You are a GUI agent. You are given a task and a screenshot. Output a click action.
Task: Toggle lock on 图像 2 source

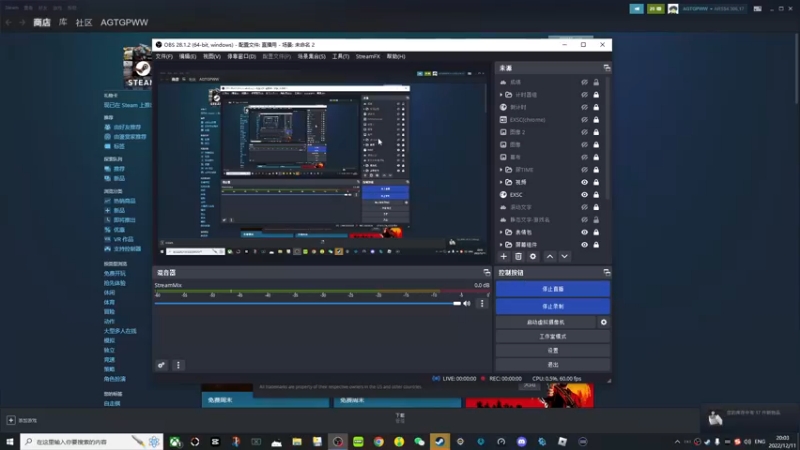[x=596, y=132]
